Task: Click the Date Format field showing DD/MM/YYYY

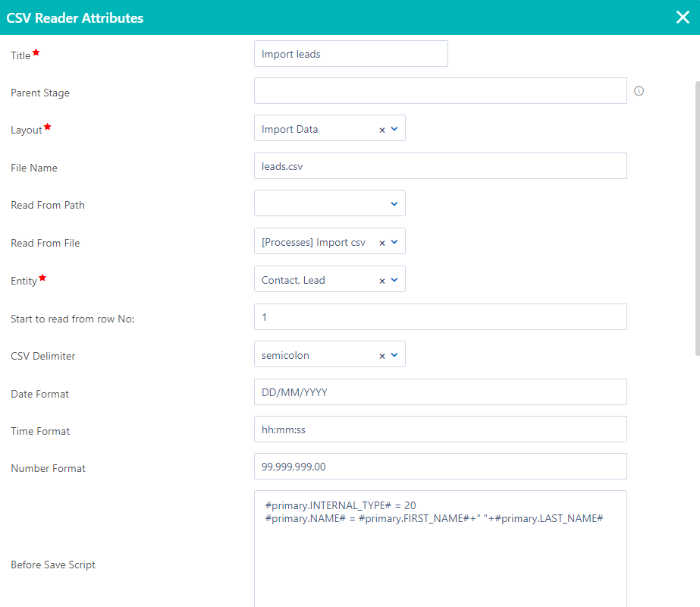Action: [x=440, y=392]
